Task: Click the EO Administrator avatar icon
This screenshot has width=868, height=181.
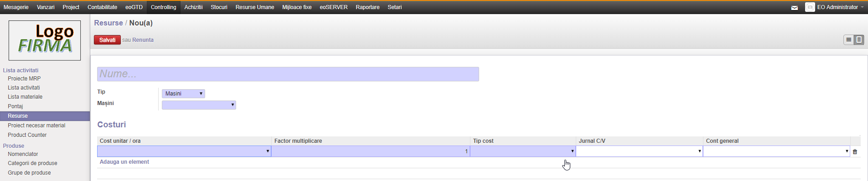Action: point(810,7)
